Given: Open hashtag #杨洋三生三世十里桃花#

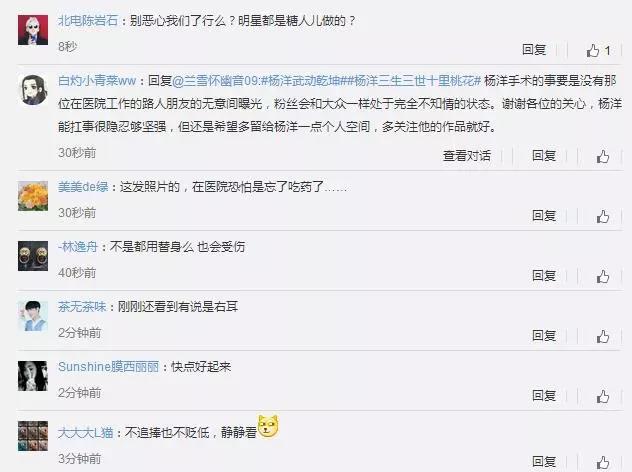Looking at the screenshot, I should click(414, 81).
